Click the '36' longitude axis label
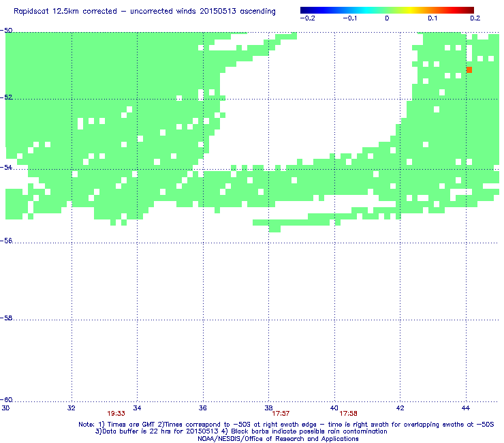This screenshot has height=443, width=504. coord(203,408)
